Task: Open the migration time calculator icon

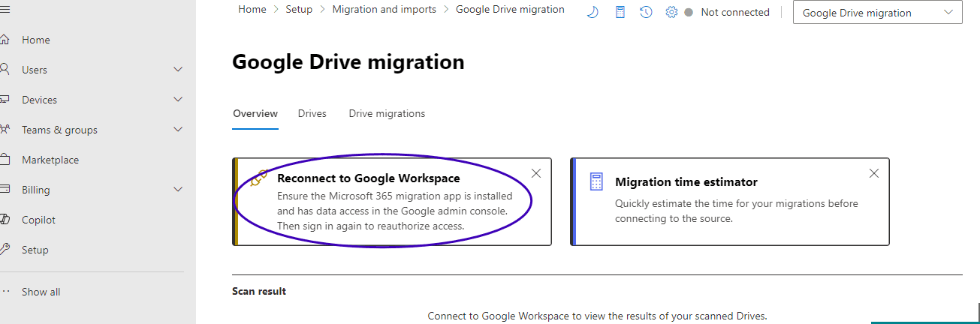Action: point(620,12)
